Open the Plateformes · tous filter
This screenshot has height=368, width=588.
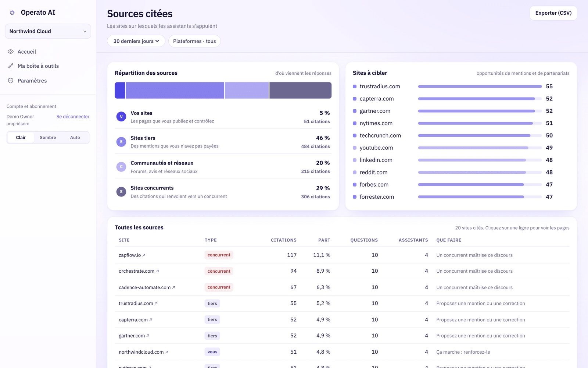tap(194, 41)
